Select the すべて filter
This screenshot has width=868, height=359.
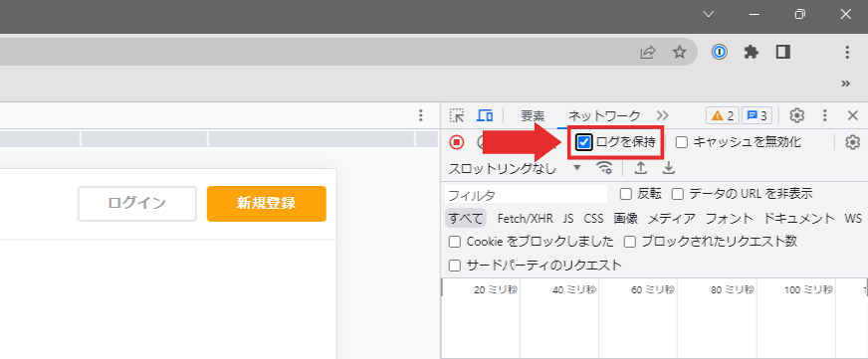pos(466,219)
